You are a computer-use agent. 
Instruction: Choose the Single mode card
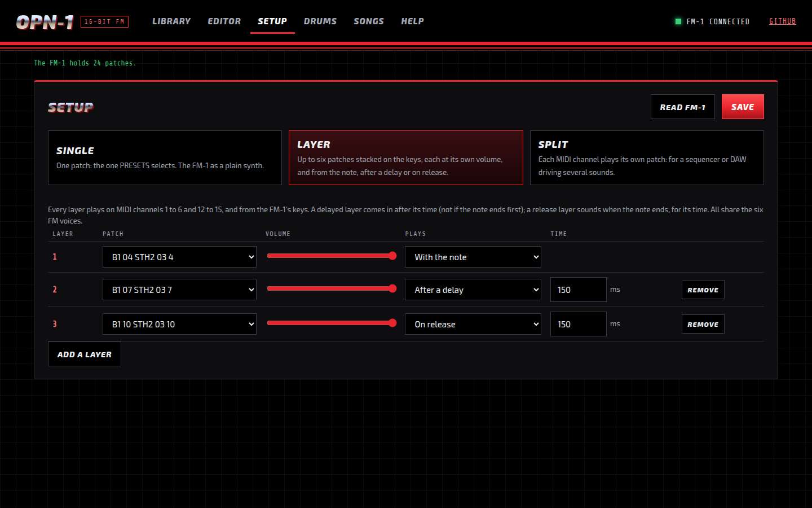165,158
